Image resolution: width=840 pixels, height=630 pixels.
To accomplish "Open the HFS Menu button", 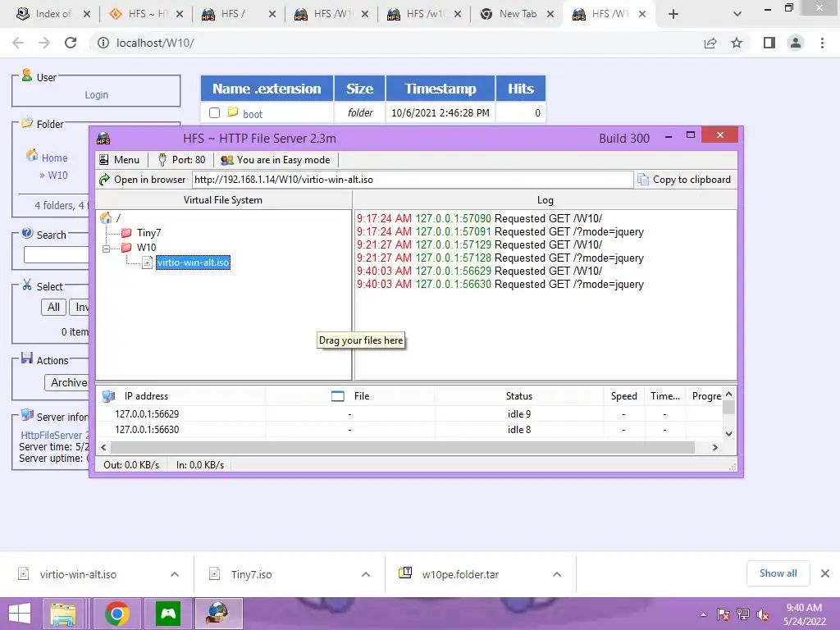I will click(x=120, y=160).
